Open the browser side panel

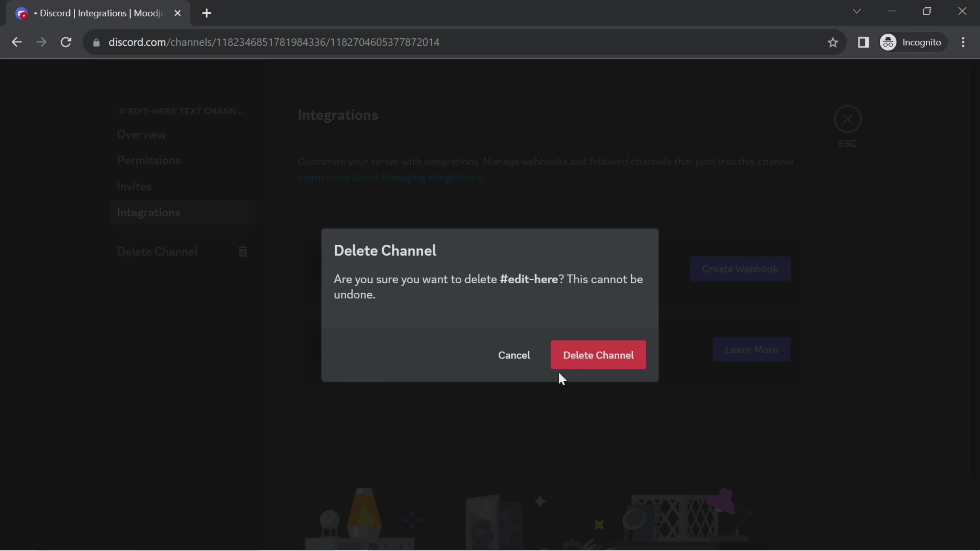863,42
